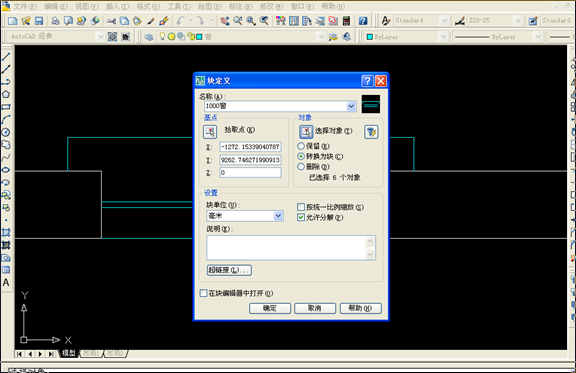Open the Undo history dropdown arrow
This screenshot has height=373, width=576.
click(x=191, y=21)
